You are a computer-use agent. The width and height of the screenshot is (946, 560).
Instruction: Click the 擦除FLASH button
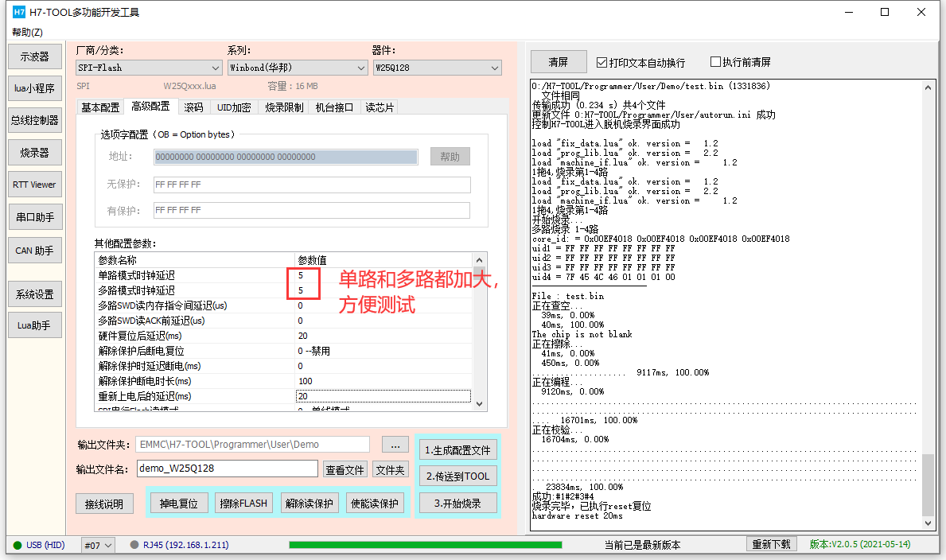243,504
